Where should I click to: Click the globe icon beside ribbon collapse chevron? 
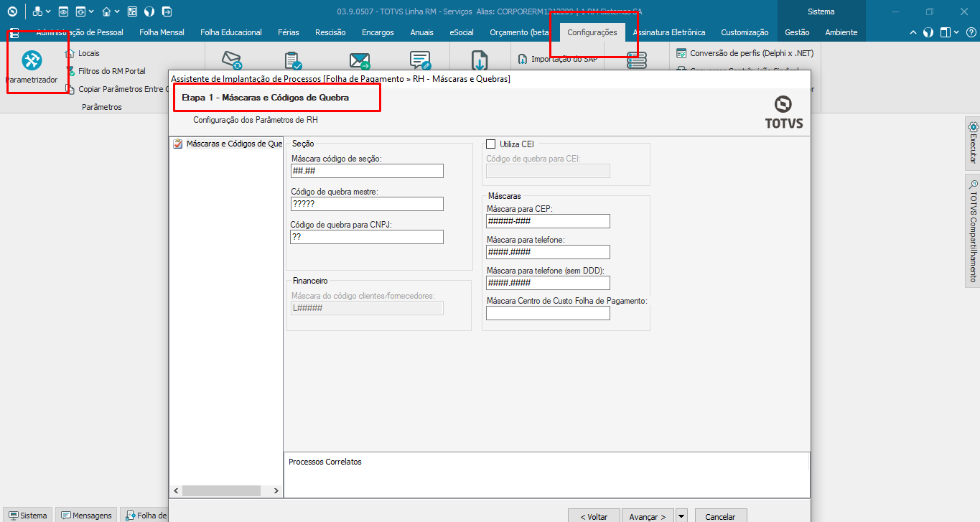tap(928, 32)
